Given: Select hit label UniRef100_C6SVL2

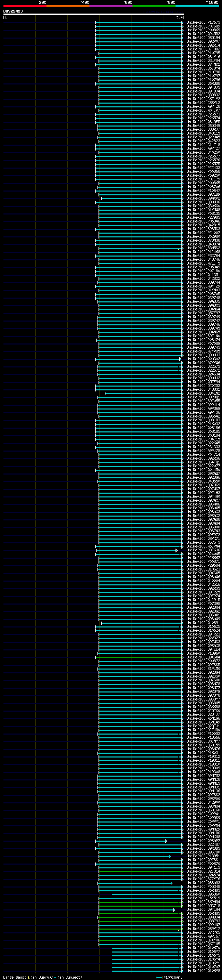Looking at the screenshot, I should 203,103.
